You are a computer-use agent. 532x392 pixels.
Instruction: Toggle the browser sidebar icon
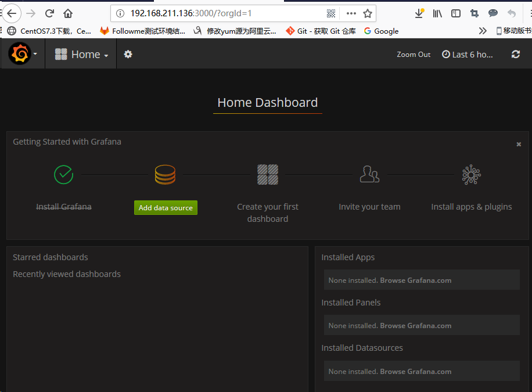456,13
